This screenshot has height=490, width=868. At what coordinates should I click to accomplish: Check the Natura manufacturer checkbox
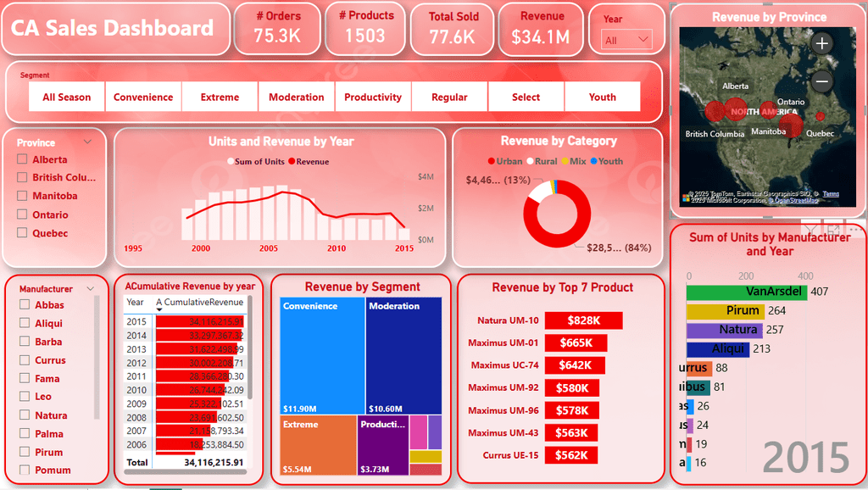(25, 415)
